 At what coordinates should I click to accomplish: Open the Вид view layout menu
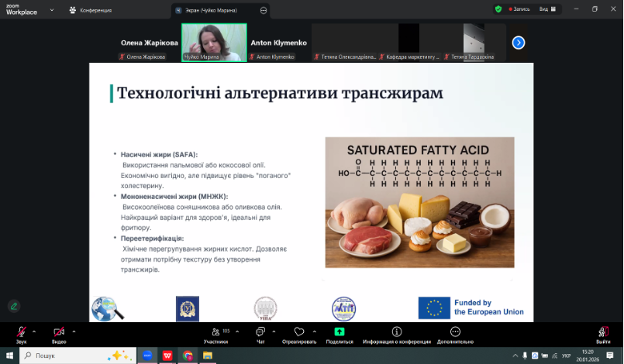(547, 9)
